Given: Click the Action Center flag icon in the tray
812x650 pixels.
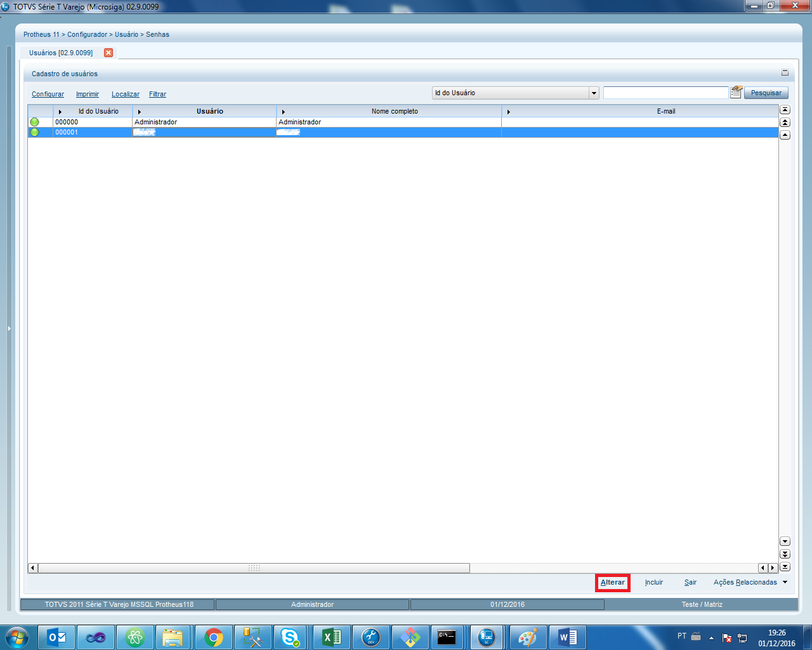Looking at the screenshot, I should coord(727,638).
